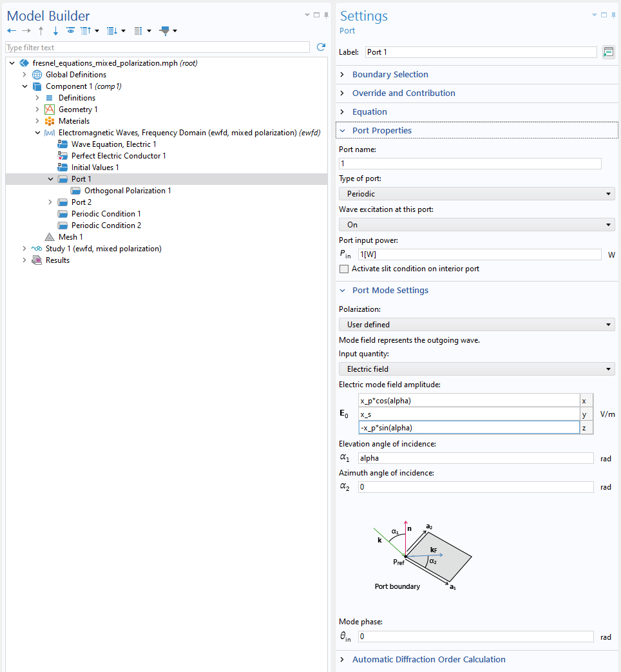Open the Input quantity dropdown
The width and height of the screenshot is (621, 672).
[x=475, y=369]
